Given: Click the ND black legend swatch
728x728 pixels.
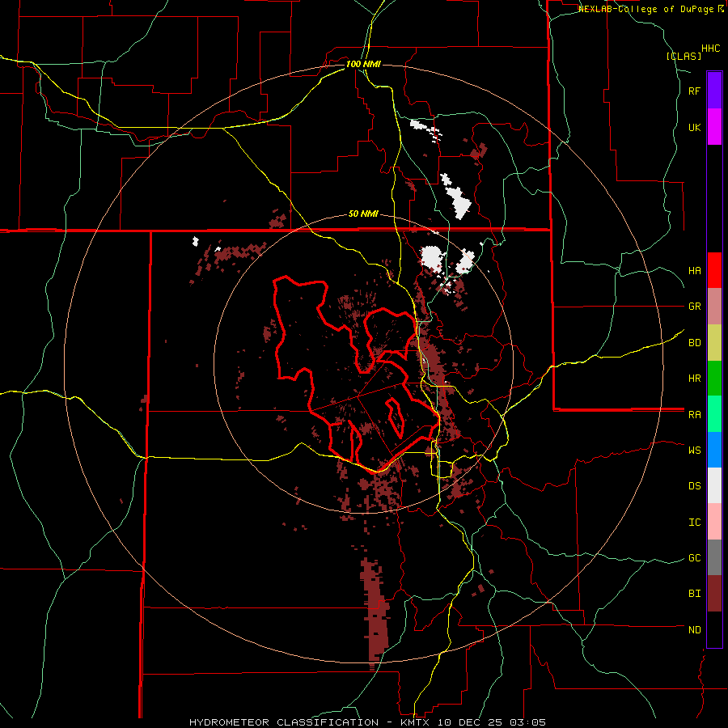Looking at the screenshot, I should (714, 629).
